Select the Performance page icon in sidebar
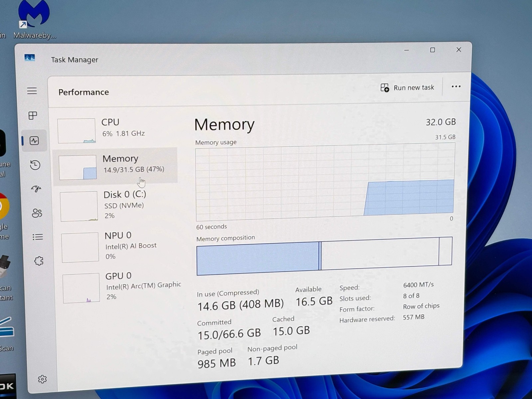532x399 pixels. [34, 141]
